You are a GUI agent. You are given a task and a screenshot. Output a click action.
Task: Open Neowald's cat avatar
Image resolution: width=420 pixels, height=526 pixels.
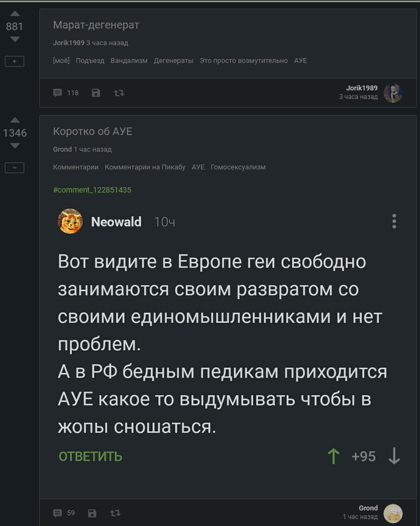70,222
